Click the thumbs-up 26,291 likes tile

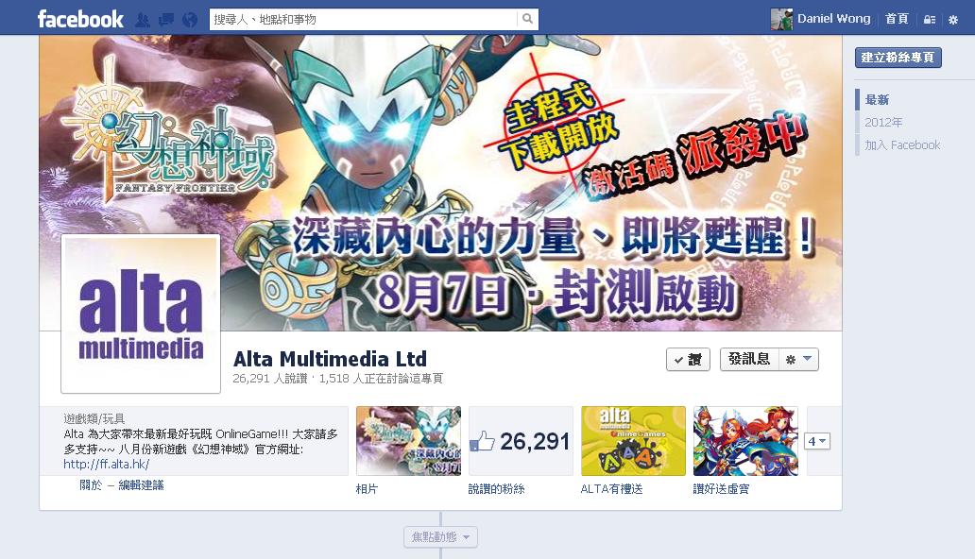click(521, 441)
